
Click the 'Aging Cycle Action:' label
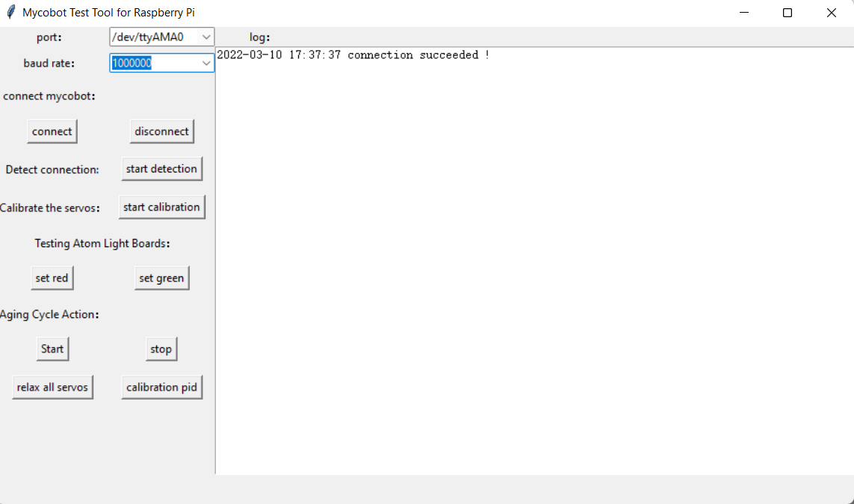(49, 314)
